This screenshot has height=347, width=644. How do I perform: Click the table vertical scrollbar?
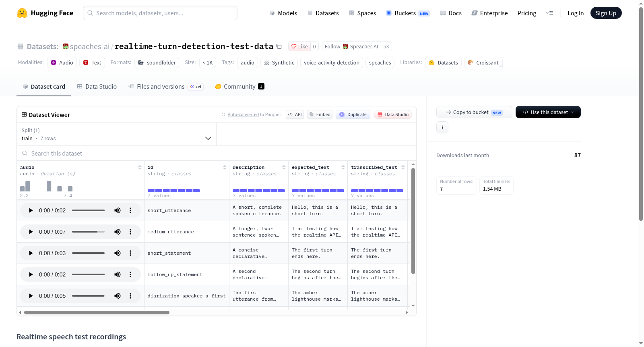coord(413,221)
